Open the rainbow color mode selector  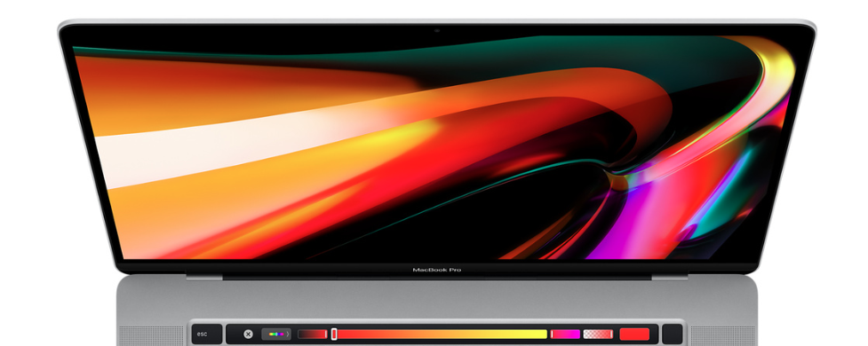pos(276,334)
